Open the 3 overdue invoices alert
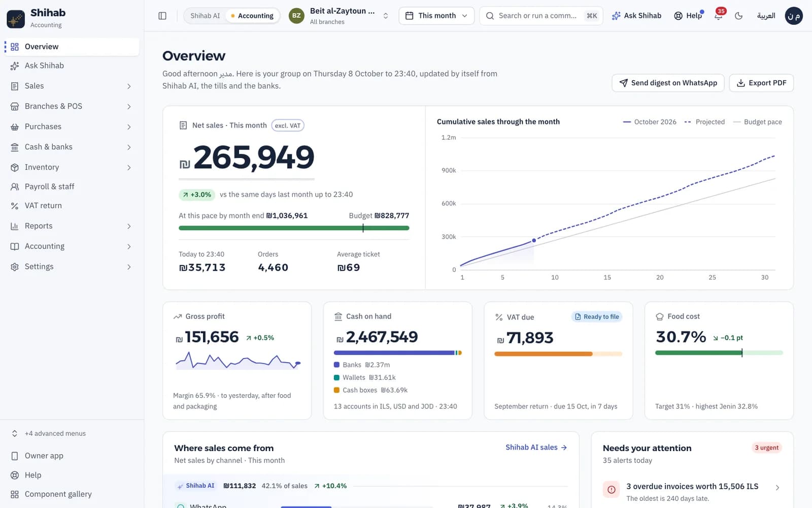The image size is (812, 508). tap(692, 491)
